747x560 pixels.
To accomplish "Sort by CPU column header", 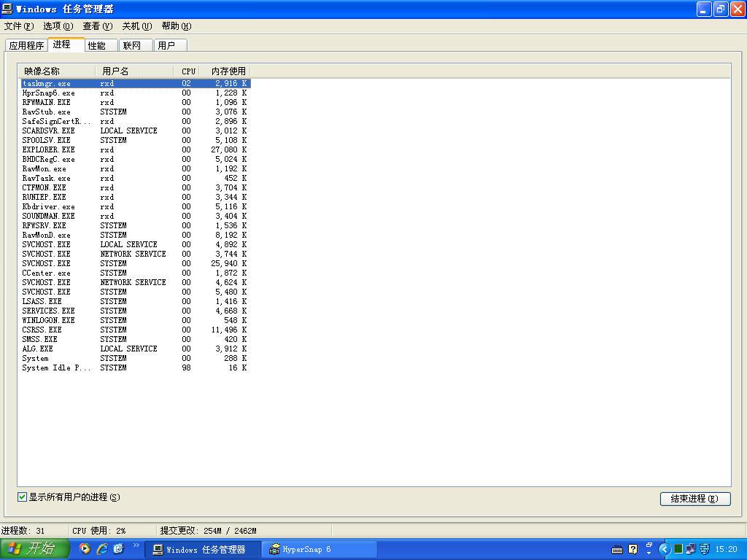I will 187,71.
